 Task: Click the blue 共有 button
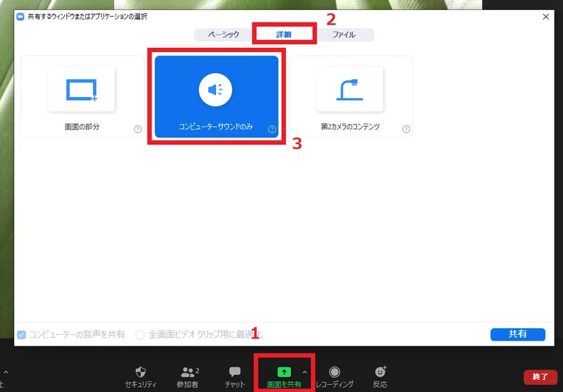coord(518,334)
